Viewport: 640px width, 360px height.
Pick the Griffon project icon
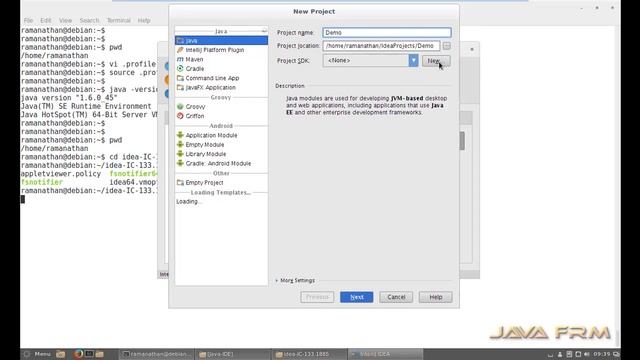(x=180, y=116)
